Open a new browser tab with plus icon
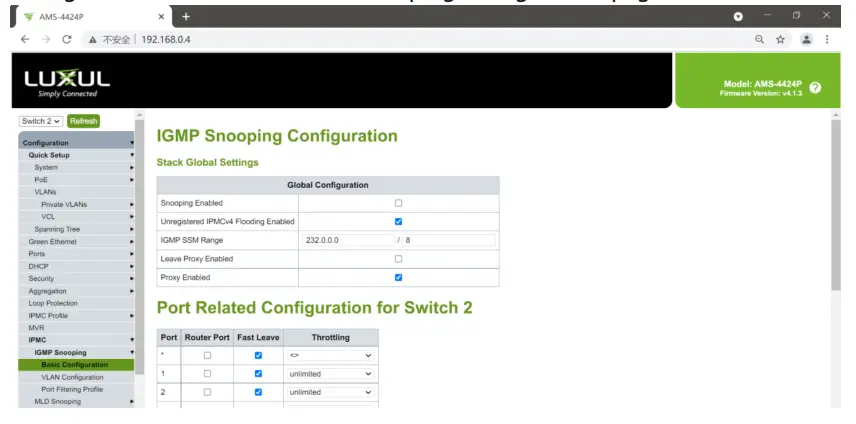 coord(186,16)
